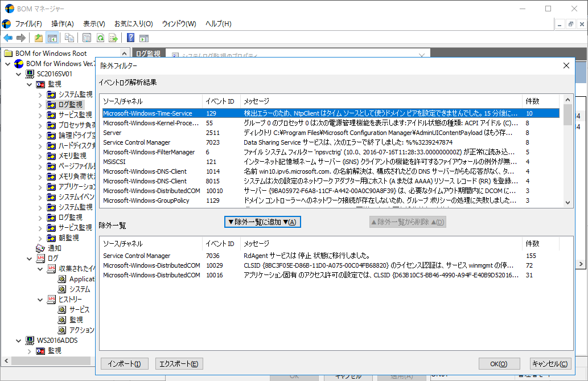The image size is (588, 381).
Task: Expand the 監視 node under WS2016ADDS
Action: [30, 351]
